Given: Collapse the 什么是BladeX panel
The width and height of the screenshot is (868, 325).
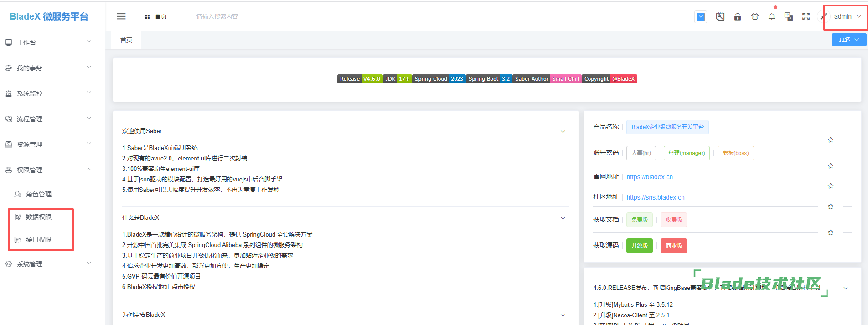Looking at the screenshot, I should coord(563,218).
